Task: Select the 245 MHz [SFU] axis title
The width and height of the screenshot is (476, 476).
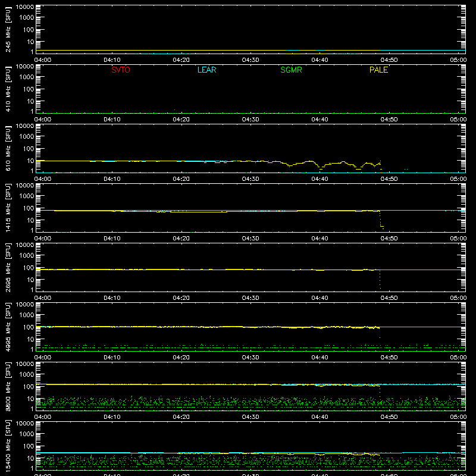Action: (8, 30)
